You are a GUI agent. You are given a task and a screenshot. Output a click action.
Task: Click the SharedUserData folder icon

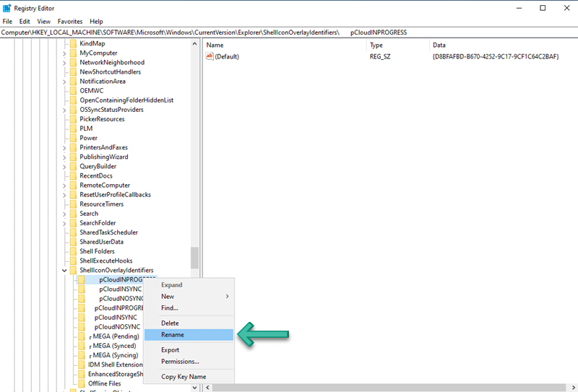(73, 242)
